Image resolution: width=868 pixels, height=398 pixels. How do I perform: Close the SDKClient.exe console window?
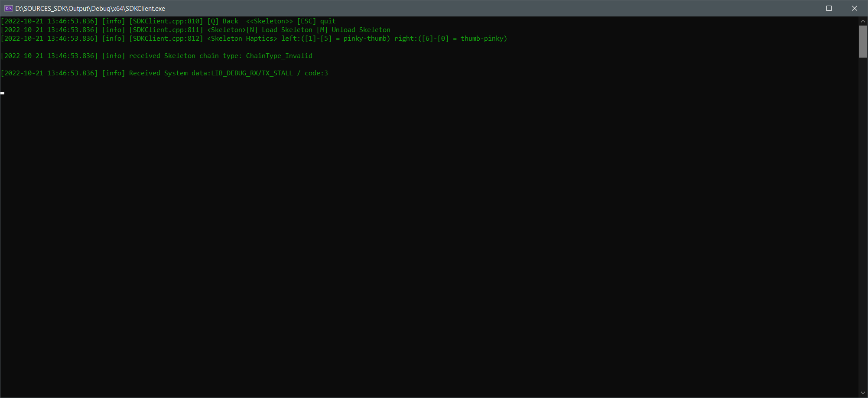tap(855, 8)
